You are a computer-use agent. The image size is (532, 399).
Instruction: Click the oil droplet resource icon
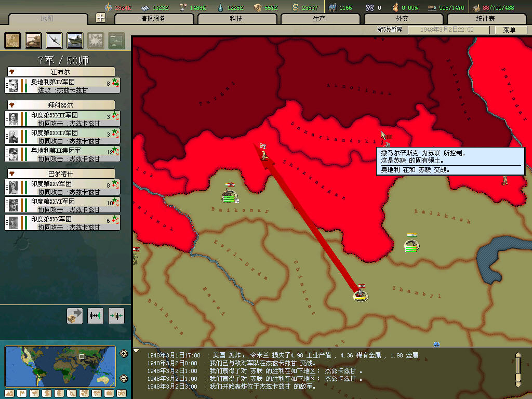point(220,7)
